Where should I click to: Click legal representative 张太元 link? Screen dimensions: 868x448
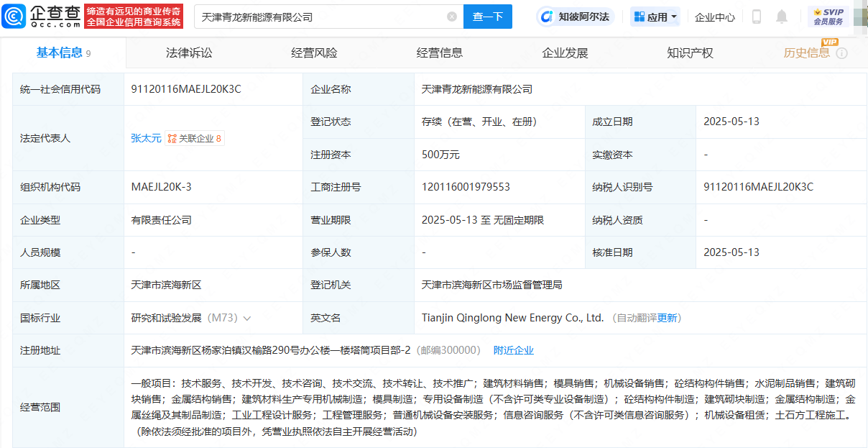pos(147,138)
